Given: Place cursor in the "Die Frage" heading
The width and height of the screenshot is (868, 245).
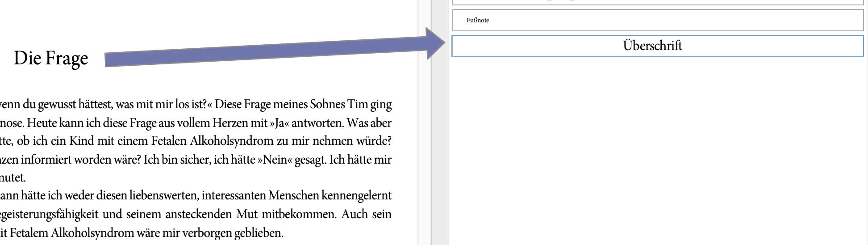Looking at the screenshot, I should point(51,58).
